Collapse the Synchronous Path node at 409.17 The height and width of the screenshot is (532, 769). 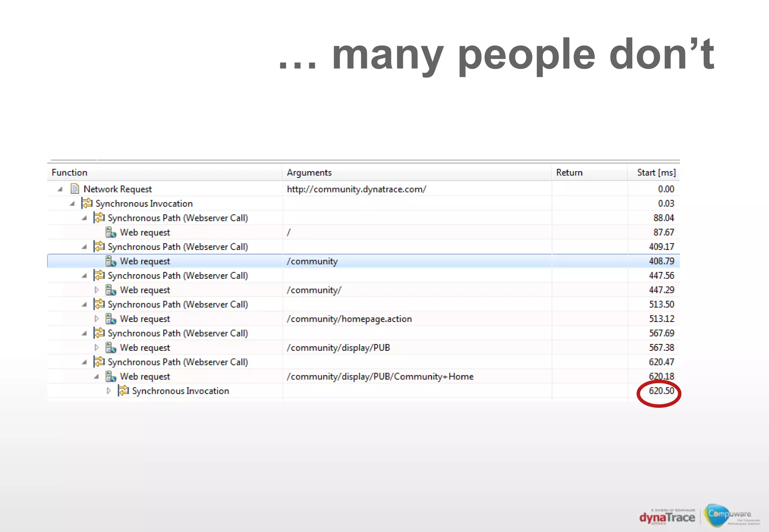pos(84,247)
